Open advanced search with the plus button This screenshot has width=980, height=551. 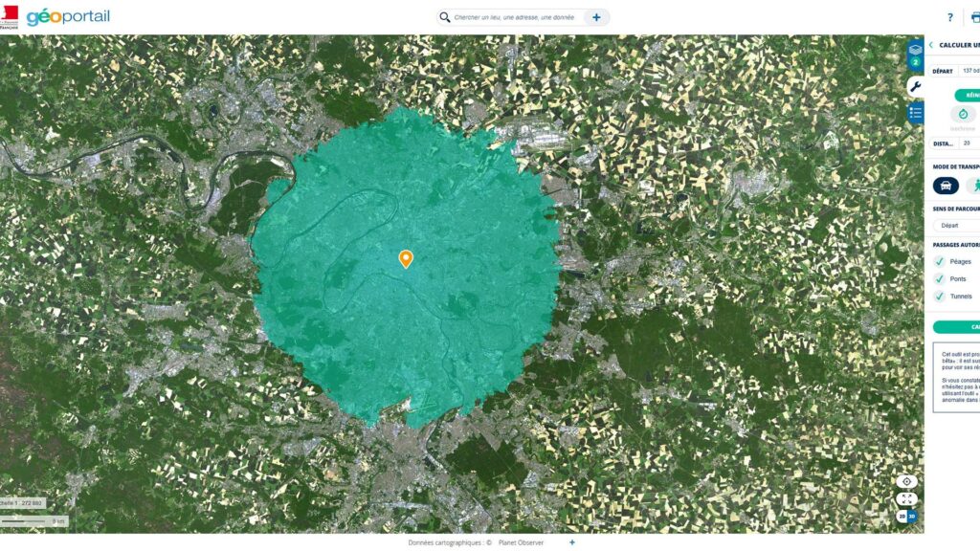[x=596, y=17]
